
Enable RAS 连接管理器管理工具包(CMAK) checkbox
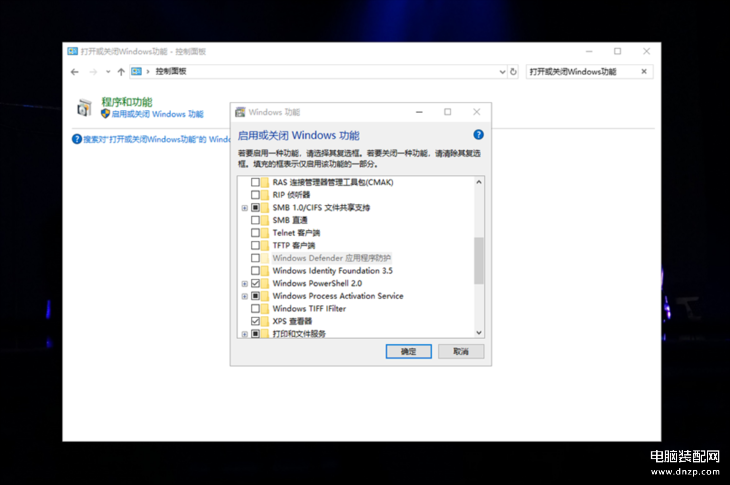[x=255, y=182]
